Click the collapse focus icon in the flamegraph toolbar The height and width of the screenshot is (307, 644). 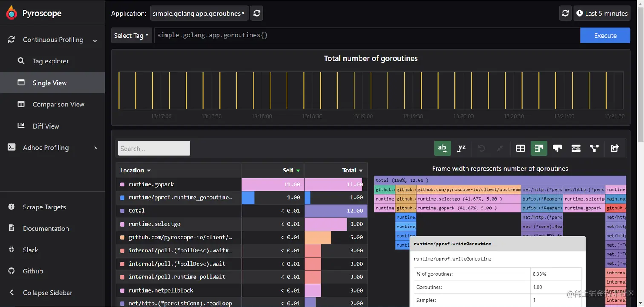click(500, 148)
